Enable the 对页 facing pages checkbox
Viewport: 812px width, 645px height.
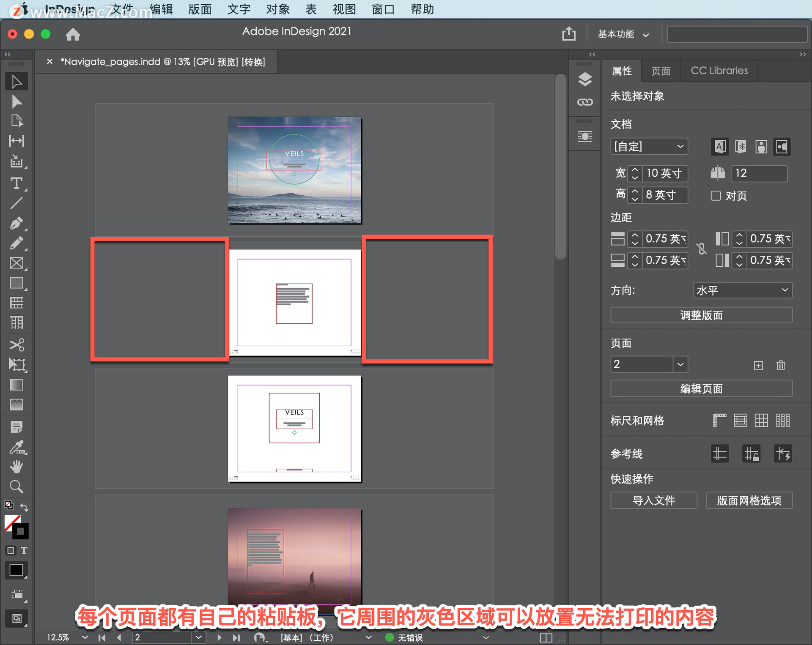coord(716,196)
